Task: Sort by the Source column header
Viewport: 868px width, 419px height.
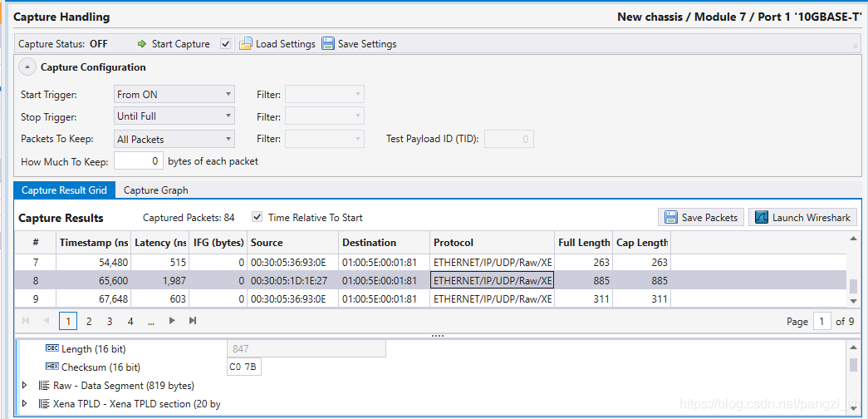Action: 293,242
